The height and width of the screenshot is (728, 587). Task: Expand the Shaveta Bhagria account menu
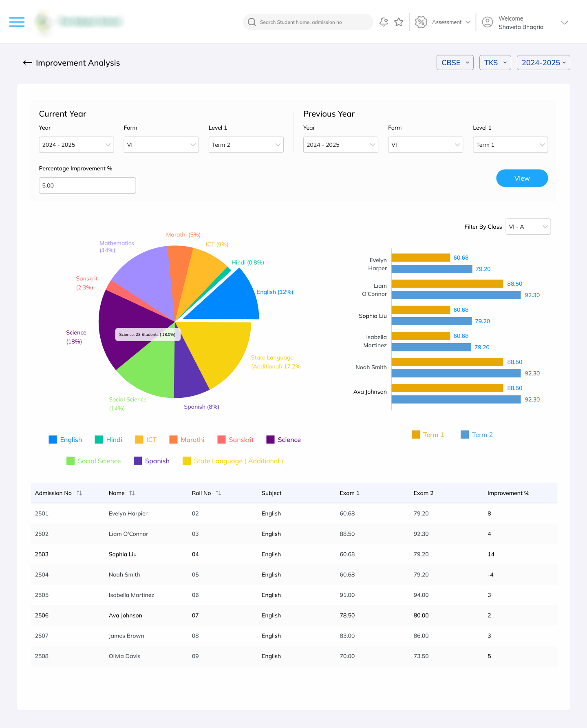pyautogui.click(x=564, y=22)
